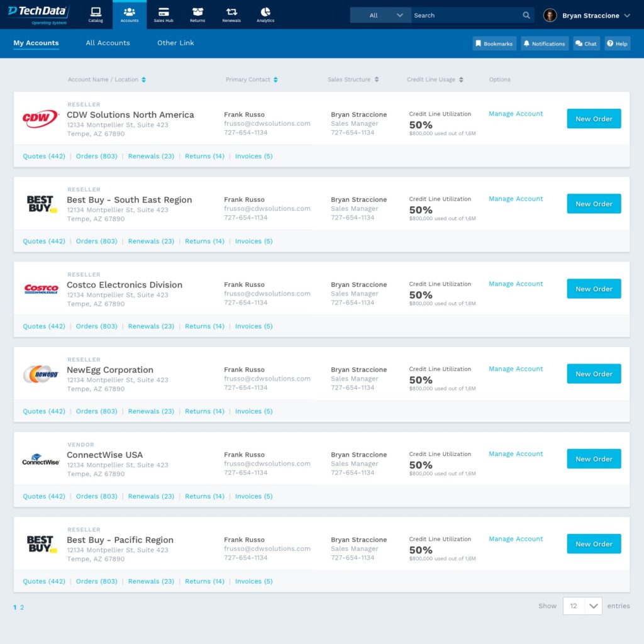Manage Account for Best Buy South East Region
Screen dimensions: 644x644
click(x=516, y=199)
